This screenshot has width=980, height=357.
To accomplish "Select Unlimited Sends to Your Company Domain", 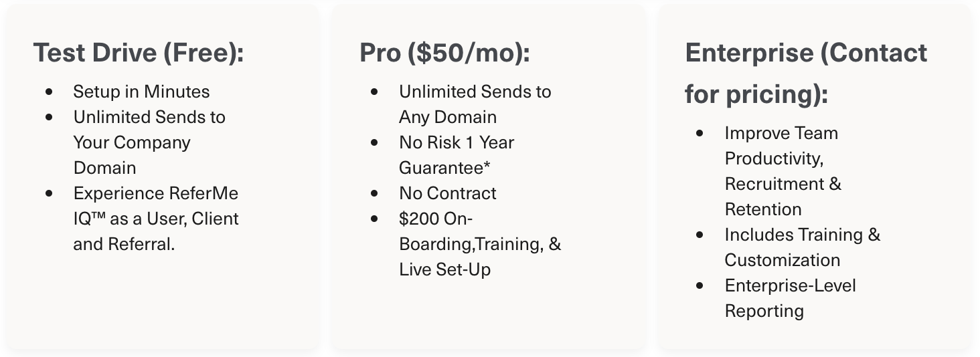I will [149, 142].
